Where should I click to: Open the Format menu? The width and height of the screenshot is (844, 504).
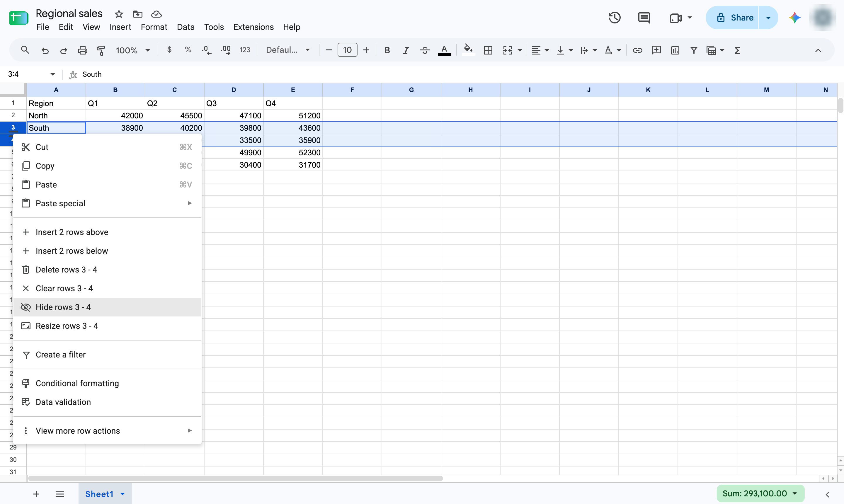(x=154, y=27)
